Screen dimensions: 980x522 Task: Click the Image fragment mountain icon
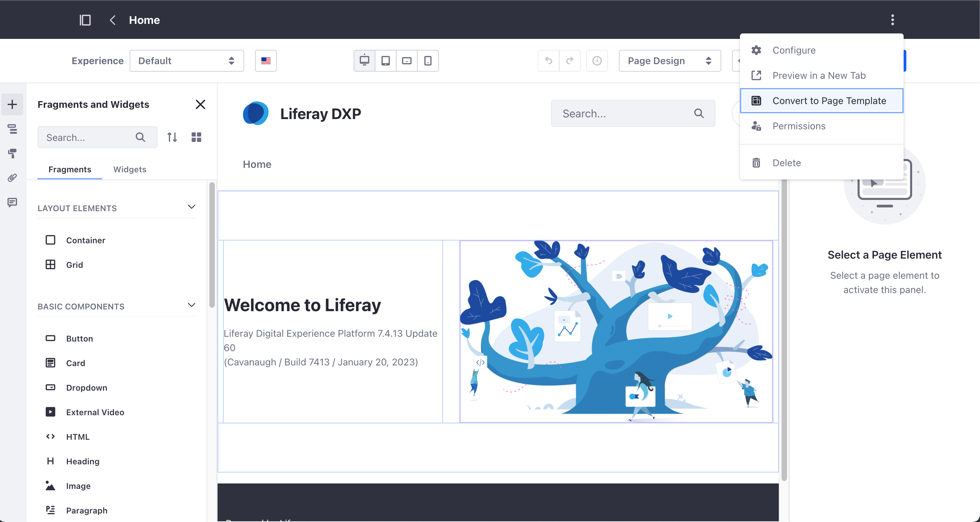pos(50,485)
